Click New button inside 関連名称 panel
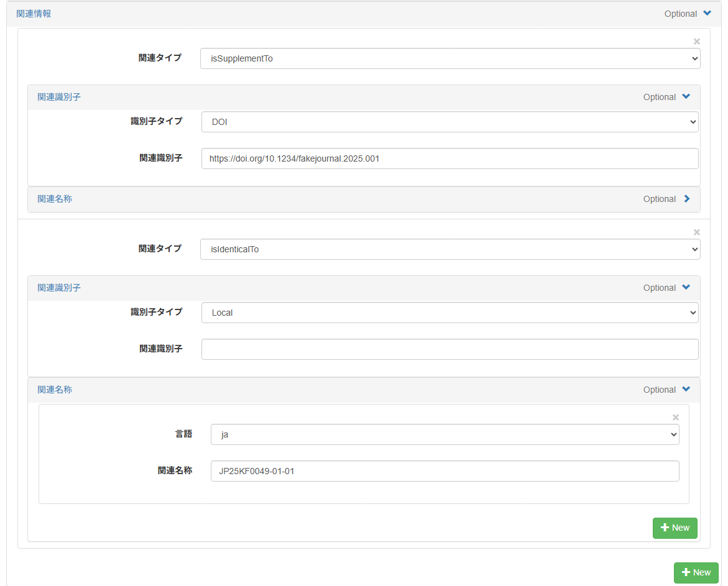Screen dimensions: 728x586 (x=675, y=528)
